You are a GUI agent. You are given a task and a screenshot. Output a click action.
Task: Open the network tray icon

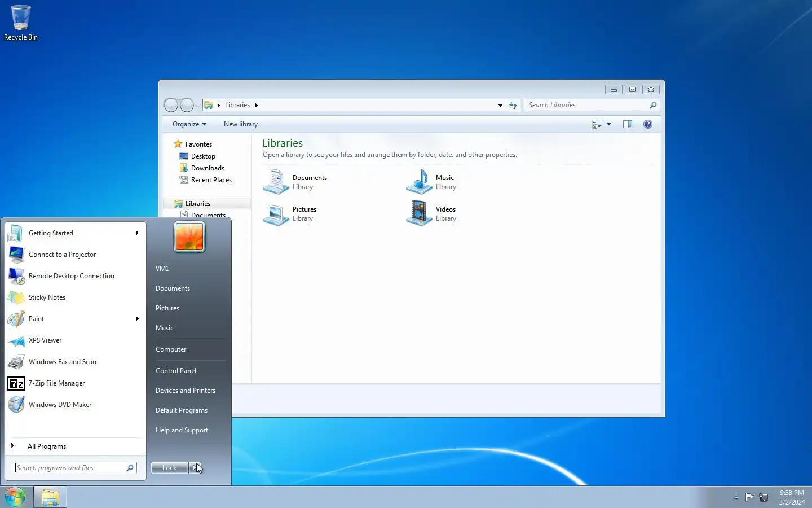click(764, 497)
